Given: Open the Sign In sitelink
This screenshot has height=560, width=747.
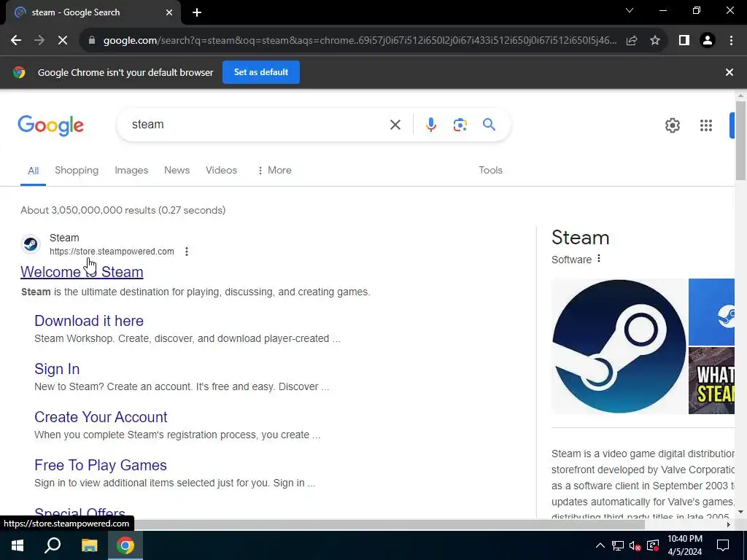Looking at the screenshot, I should (57, 369).
